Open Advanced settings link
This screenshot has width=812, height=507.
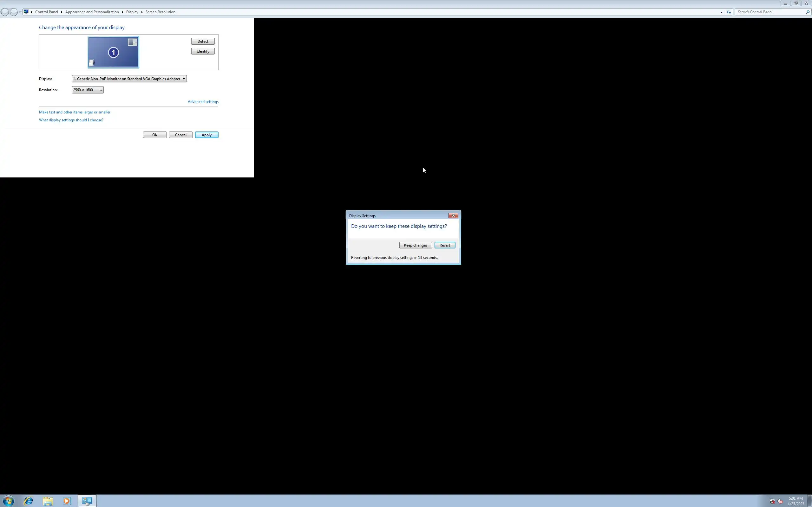coord(203,102)
